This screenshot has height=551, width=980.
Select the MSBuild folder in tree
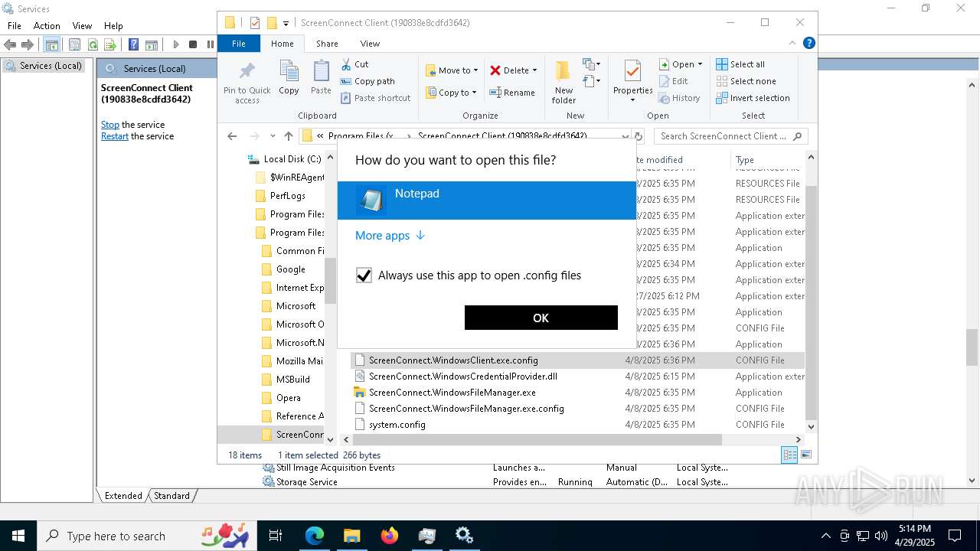click(286, 380)
